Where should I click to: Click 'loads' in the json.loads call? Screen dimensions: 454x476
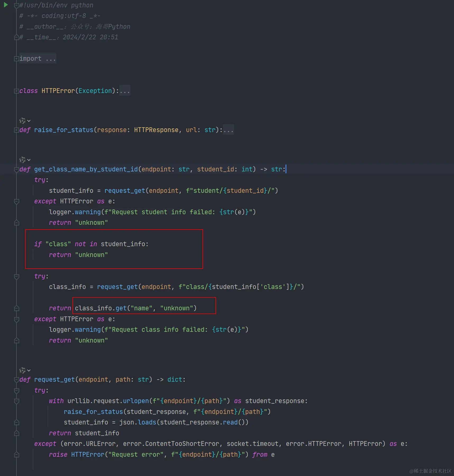(x=147, y=422)
